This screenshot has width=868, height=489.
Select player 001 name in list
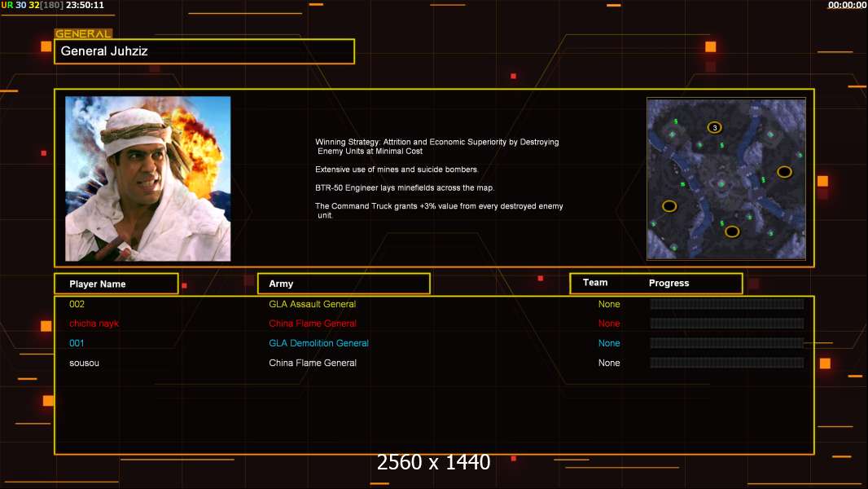[x=77, y=343]
